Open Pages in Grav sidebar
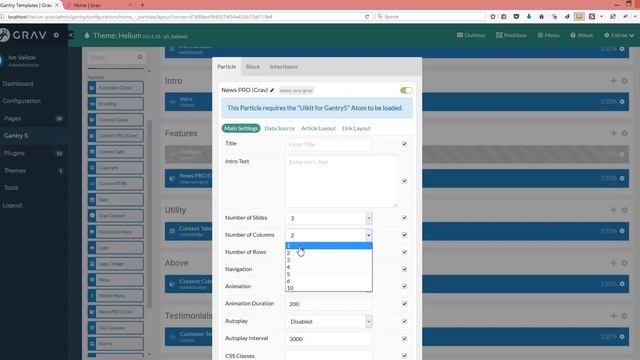640x360 pixels. 12,118
